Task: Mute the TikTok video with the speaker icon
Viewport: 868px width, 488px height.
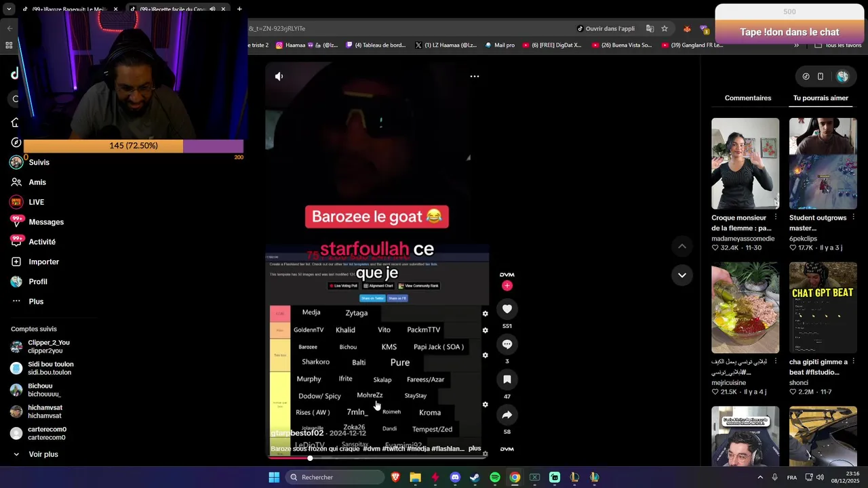Action: [x=279, y=77]
